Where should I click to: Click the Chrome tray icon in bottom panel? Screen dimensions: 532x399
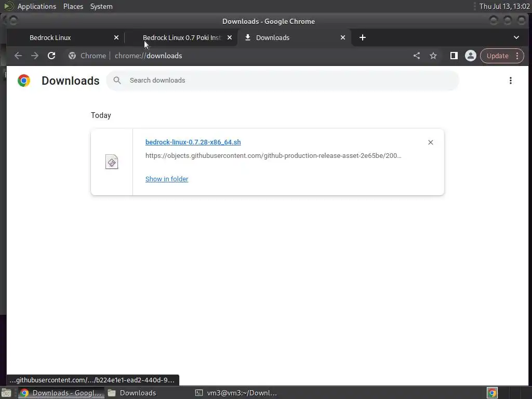[492, 393]
